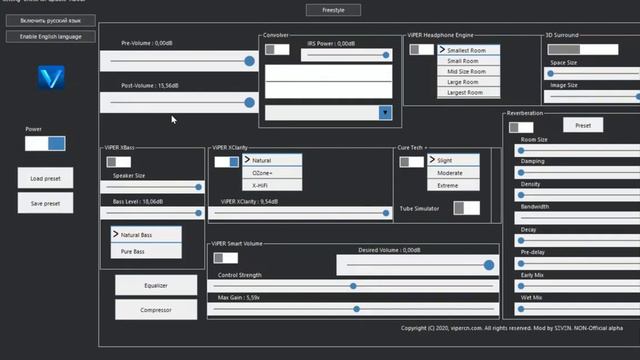Click the Desired Volume slider handle

point(489,265)
